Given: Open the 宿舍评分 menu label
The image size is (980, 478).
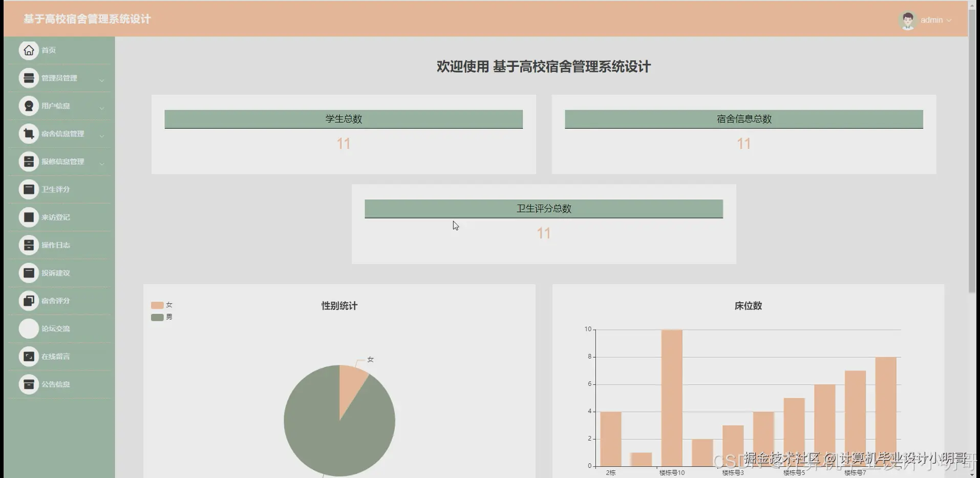Looking at the screenshot, I should (55, 301).
